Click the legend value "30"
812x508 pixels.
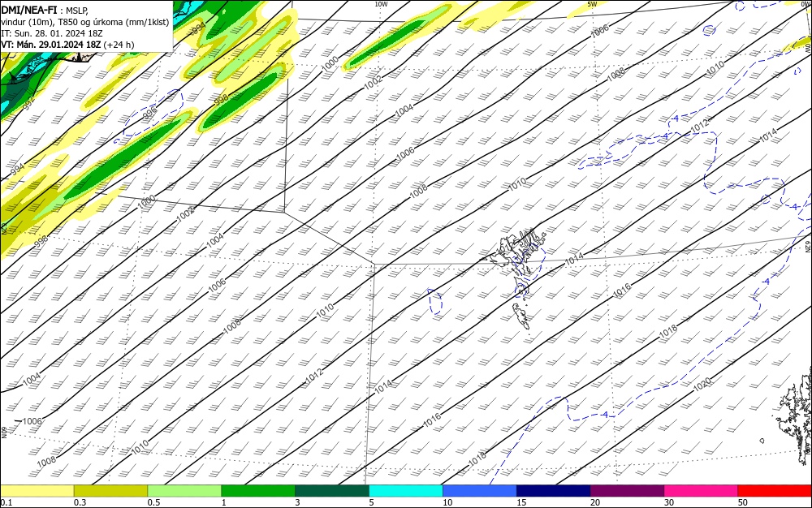(x=668, y=502)
